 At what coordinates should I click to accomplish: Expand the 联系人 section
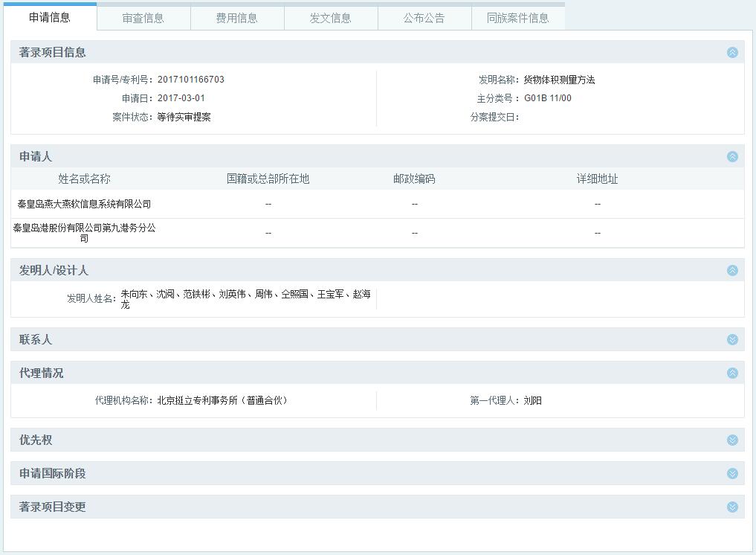point(732,340)
